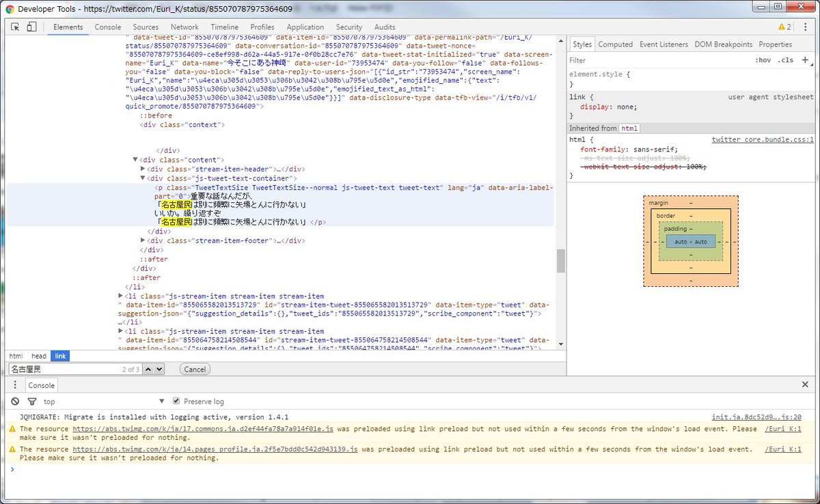Screen dimensions: 820x504
Task: Select the div class context node
Action: (x=182, y=124)
